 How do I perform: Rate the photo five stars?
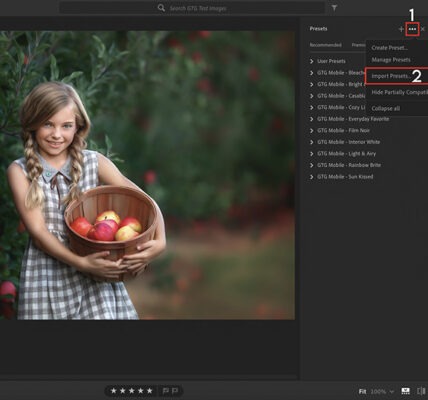[150, 391]
